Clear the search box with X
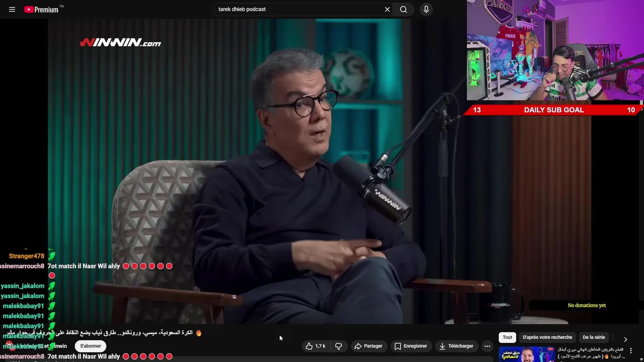Viewport: 644px width, 362px height. coord(387,10)
